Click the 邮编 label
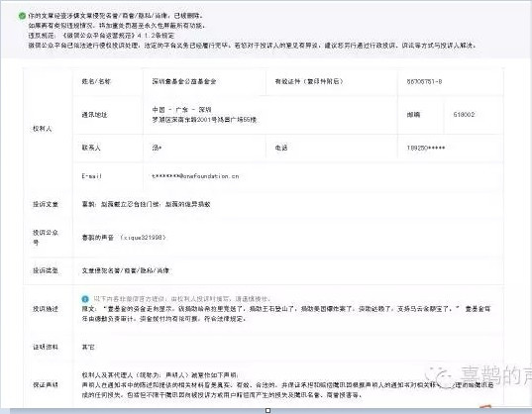The width and height of the screenshot is (532, 414). (x=413, y=115)
